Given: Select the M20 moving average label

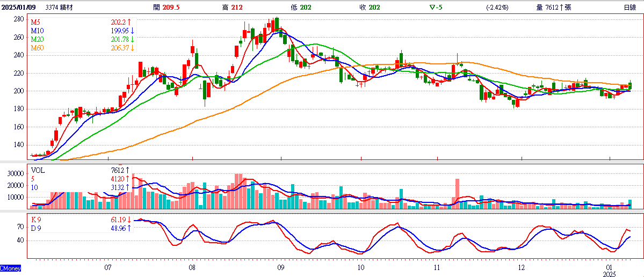Looking at the screenshot, I should click(x=37, y=39).
